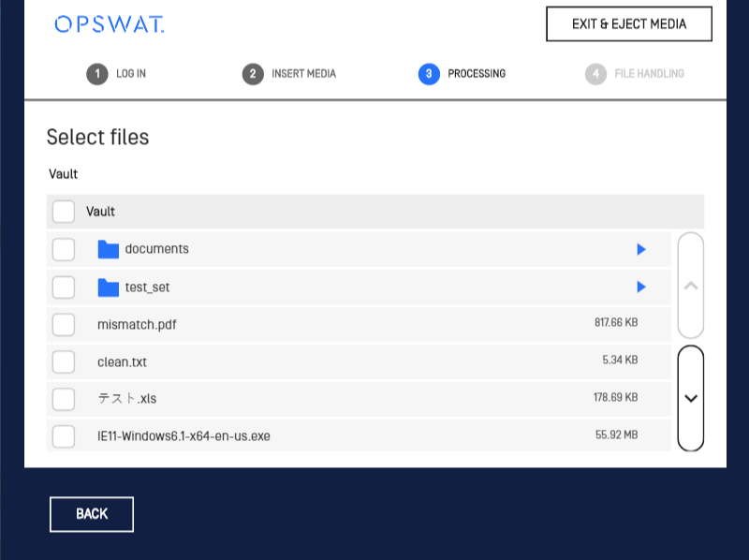Click the 178.69 KB size value
Image resolution: width=749 pixels, height=560 pixels.
616,398
